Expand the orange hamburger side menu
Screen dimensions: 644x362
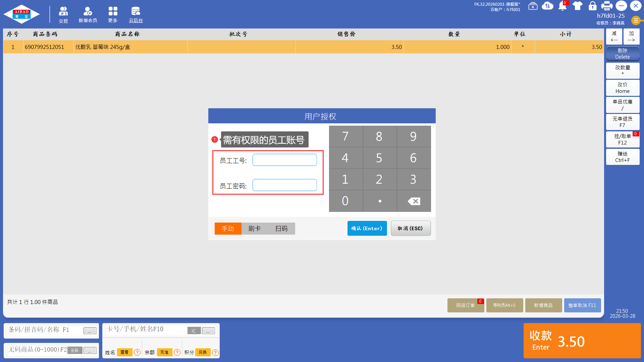(636, 20)
